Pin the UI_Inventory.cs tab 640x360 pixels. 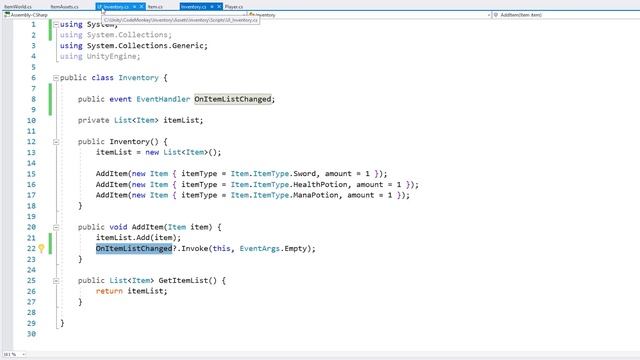(134, 7)
